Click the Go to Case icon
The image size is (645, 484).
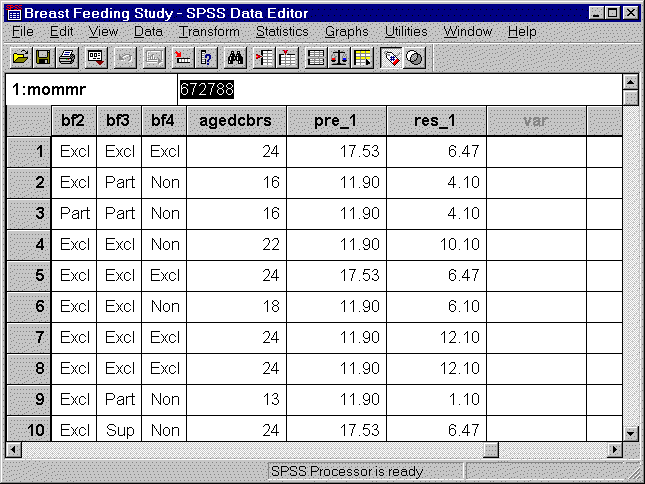pos(181,57)
